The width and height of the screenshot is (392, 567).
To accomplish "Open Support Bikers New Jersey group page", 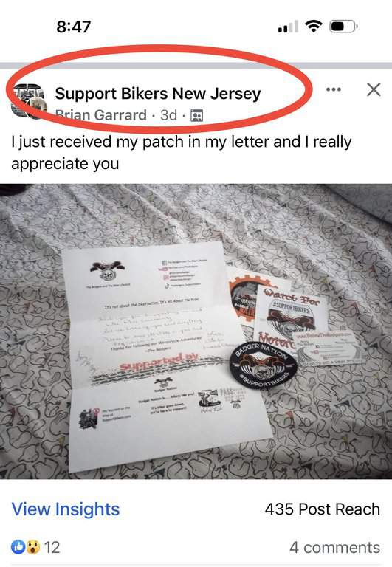I will [x=158, y=93].
